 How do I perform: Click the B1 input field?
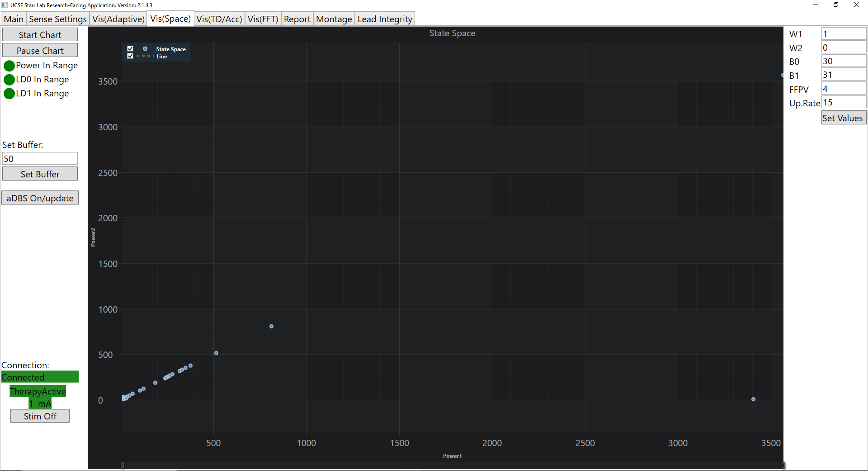(x=844, y=74)
